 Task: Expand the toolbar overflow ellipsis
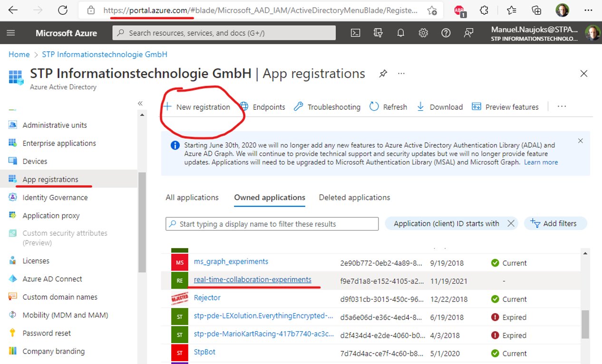click(x=562, y=106)
